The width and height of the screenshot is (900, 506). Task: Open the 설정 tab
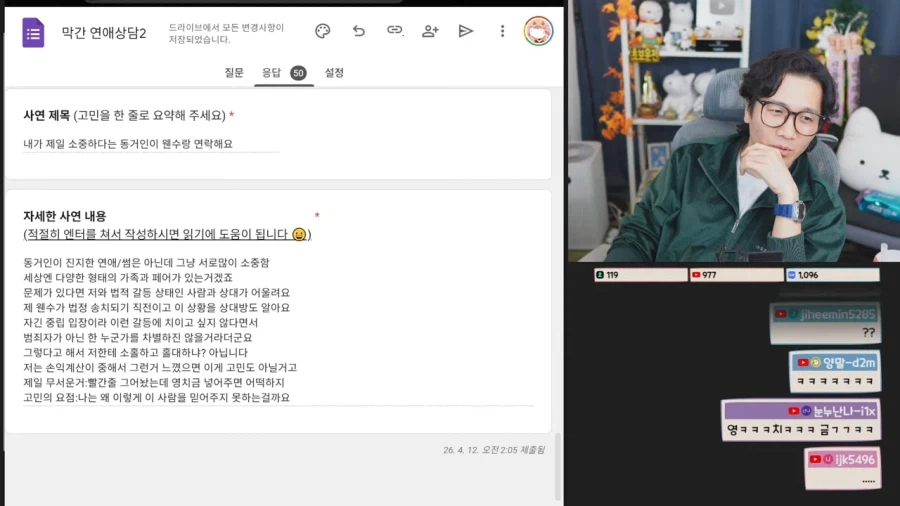coord(334,72)
